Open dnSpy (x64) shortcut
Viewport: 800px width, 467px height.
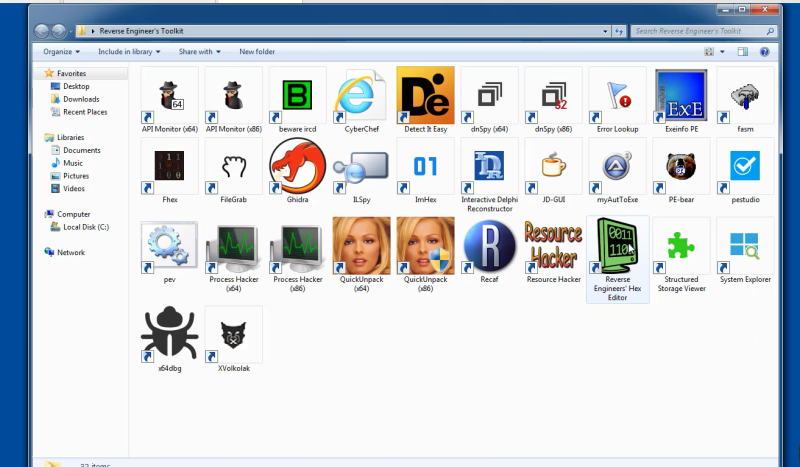(489, 95)
